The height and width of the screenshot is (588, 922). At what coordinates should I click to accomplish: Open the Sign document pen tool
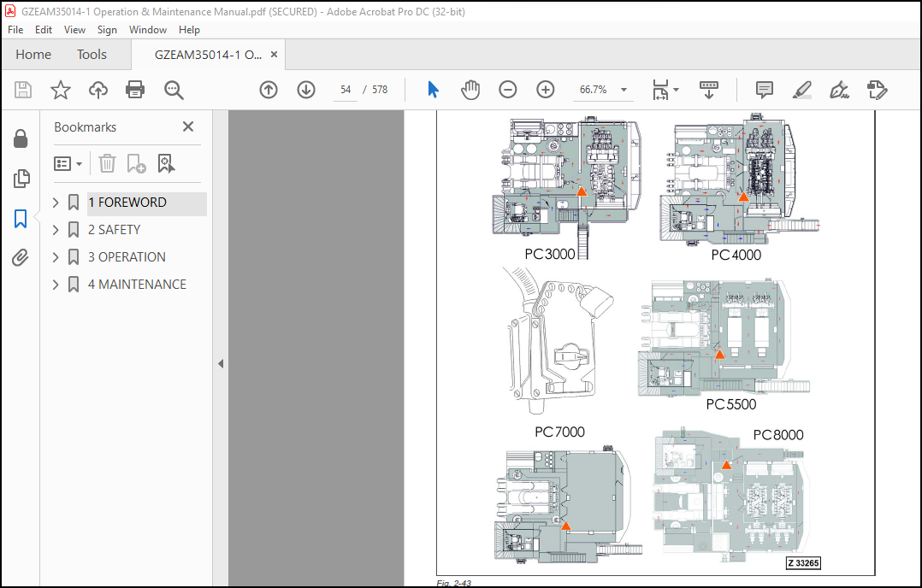pos(839,90)
